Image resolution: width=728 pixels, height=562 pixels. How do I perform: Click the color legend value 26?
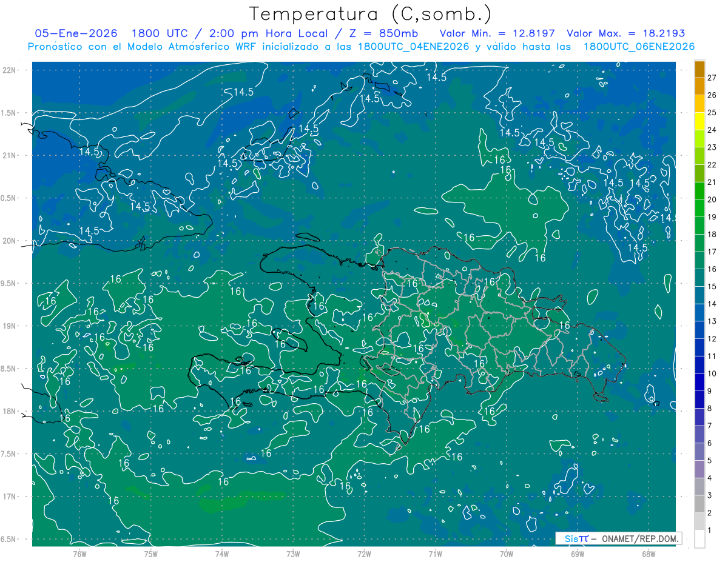pos(712,95)
